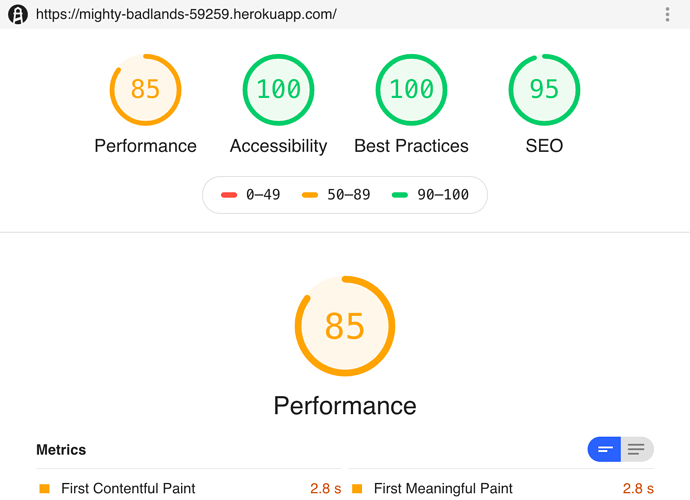Jump to the SEO category label
The width and height of the screenshot is (690, 500).
(x=544, y=146)
